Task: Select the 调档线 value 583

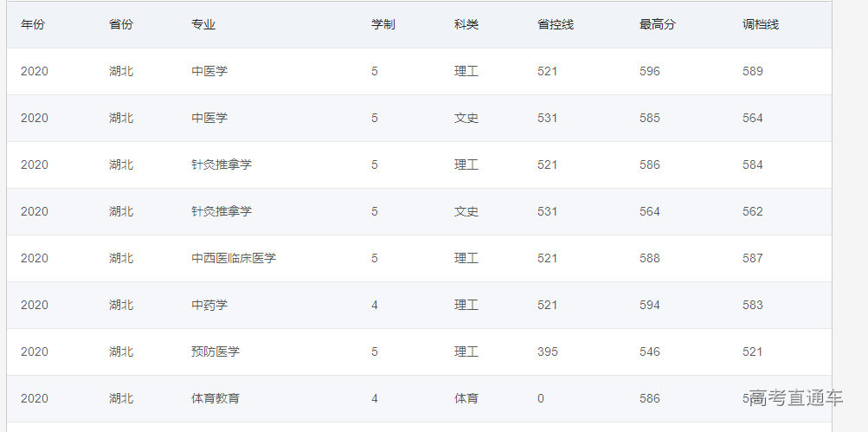Action: [x=753, y=305]
